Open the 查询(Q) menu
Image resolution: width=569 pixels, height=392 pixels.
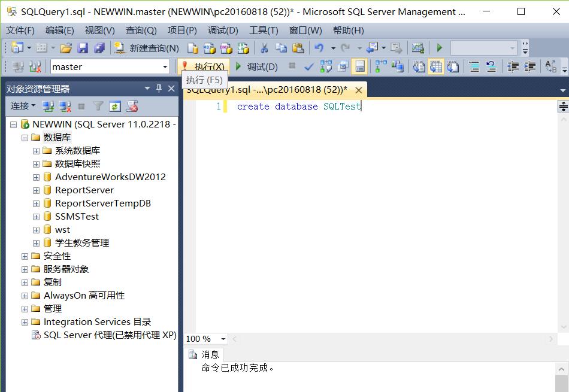[x=140, y=30]
